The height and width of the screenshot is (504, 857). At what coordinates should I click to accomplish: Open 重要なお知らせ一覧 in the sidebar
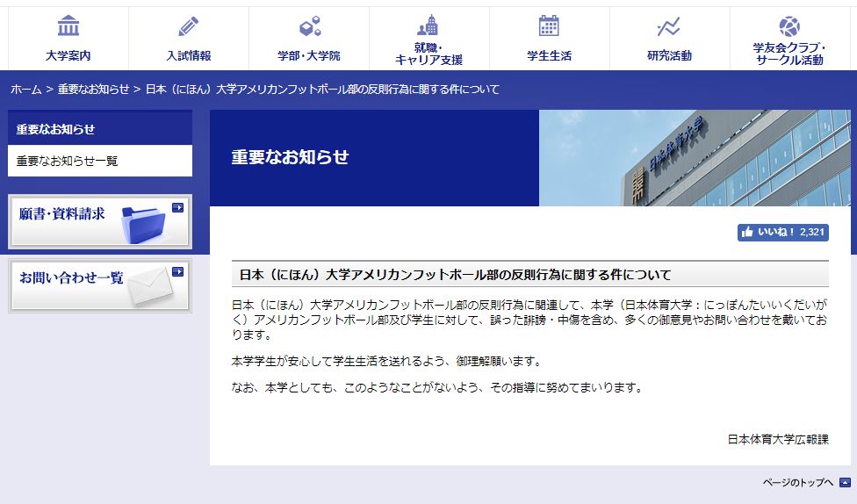(x=100, y=161)
